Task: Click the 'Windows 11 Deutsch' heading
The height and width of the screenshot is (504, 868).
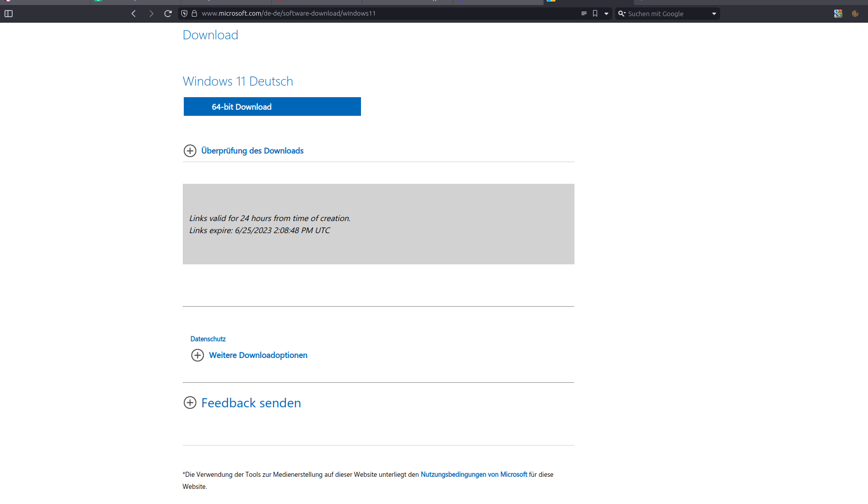Action: click(238, 81)
